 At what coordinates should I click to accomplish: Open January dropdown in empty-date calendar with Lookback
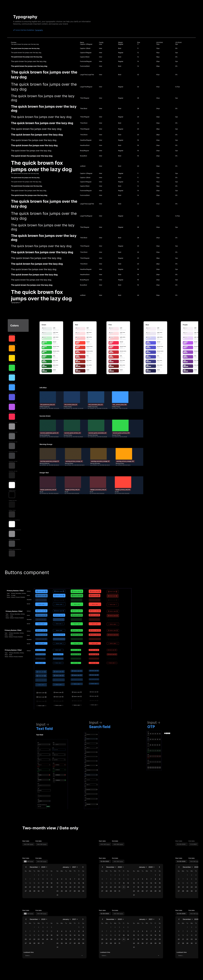click(x=66, y=919)
